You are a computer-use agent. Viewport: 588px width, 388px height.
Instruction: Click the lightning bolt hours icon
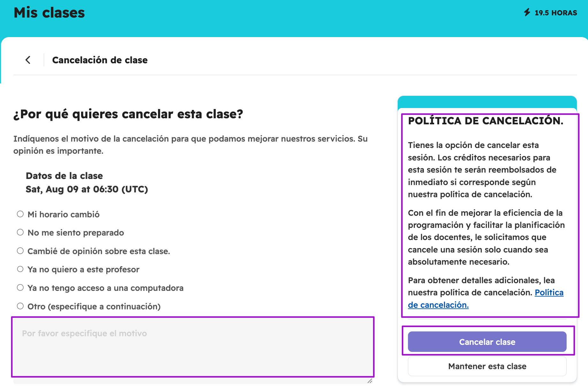[x=527, y=12]
